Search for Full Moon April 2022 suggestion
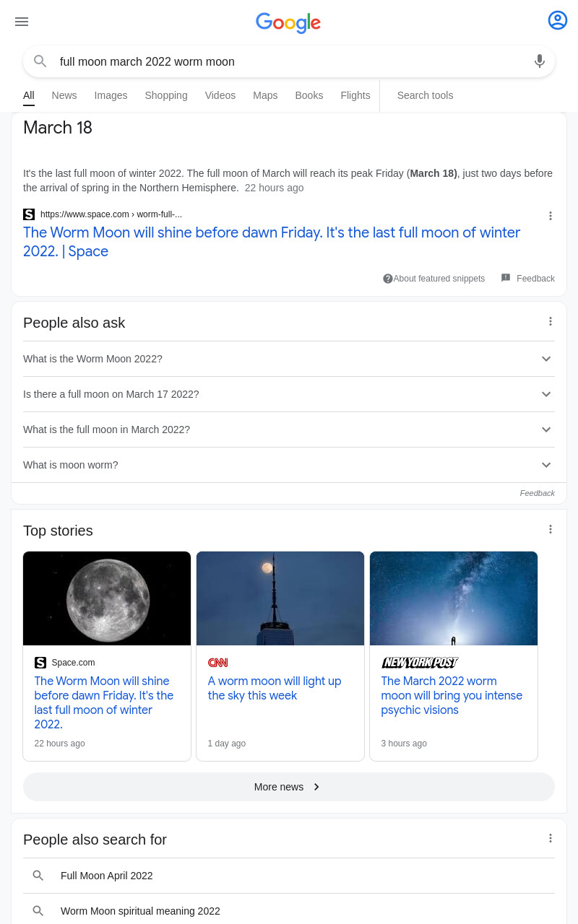The image size is (578, 924). (x=289, y=876)
